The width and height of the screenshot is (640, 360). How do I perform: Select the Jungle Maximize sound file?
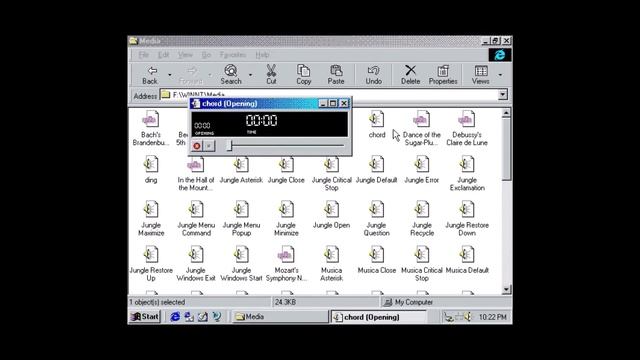tap(151, 218)
